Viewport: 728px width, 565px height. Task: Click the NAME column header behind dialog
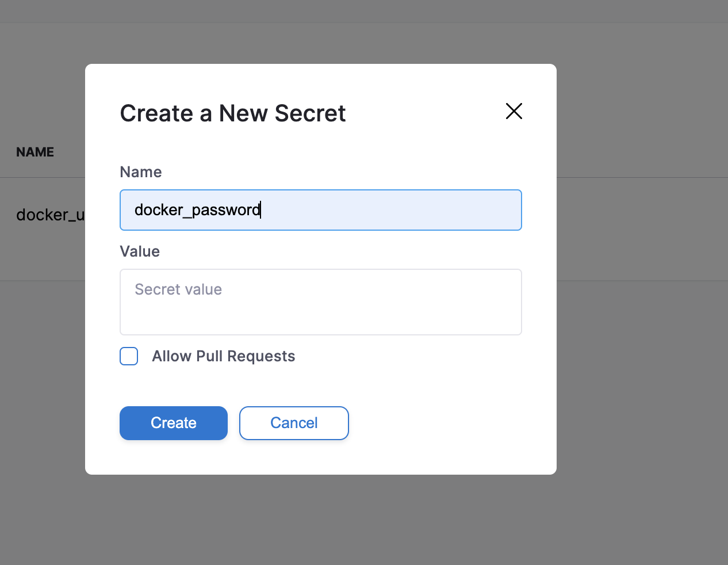click(x=35, y=152)
